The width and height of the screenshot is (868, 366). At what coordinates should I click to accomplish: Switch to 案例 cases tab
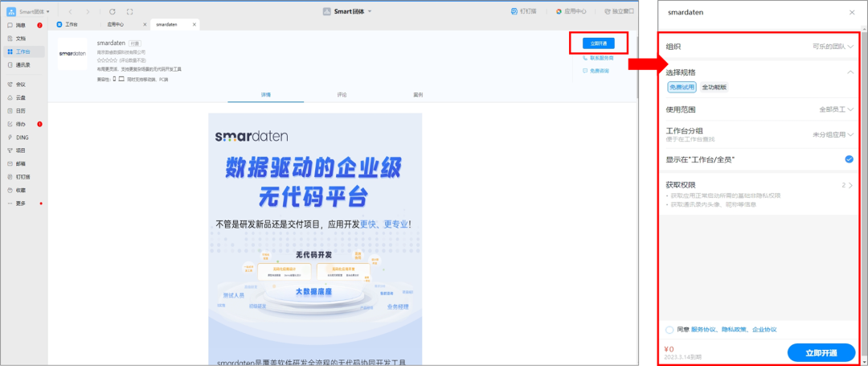coord(418,95)
